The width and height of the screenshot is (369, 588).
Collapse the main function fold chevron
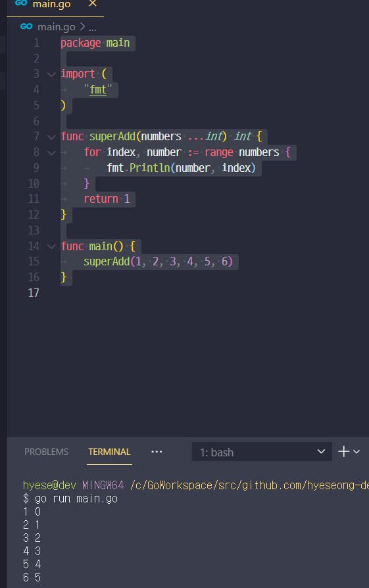click(x=51, y=246)
